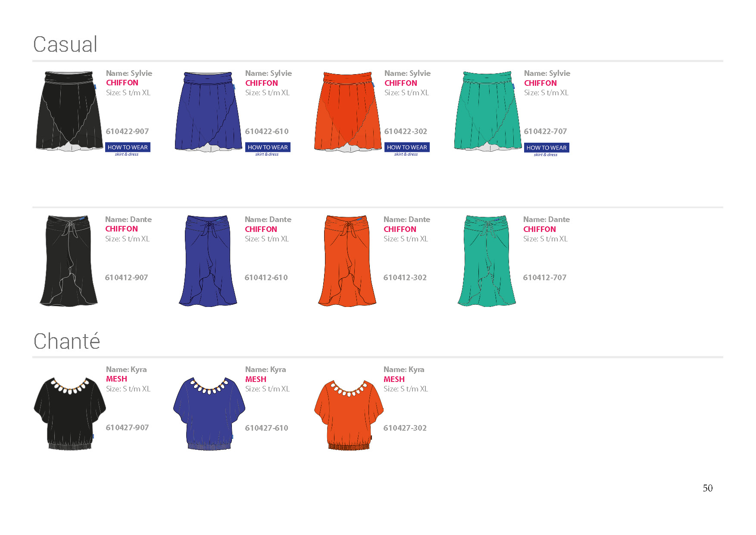Select the green Sylvie chiffon skirt image
The image size is (756, 535).
[x=487, y=111]
